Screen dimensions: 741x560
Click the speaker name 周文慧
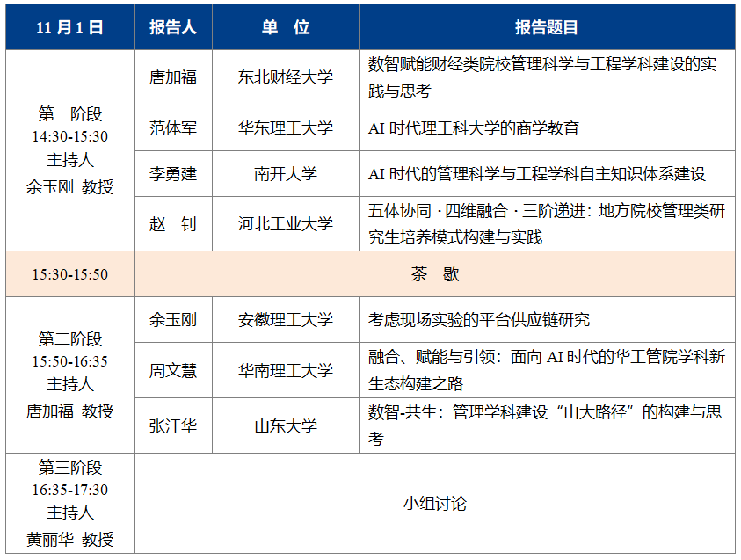[x=173, y=371]
